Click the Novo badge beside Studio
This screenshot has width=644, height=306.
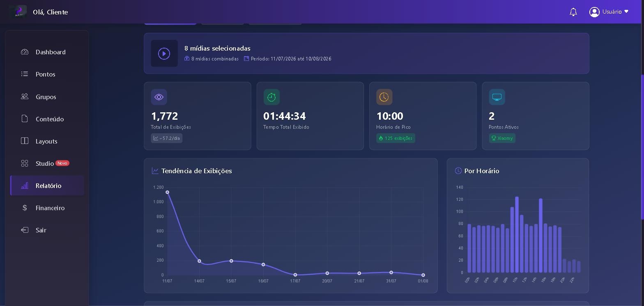coord(62,163)
